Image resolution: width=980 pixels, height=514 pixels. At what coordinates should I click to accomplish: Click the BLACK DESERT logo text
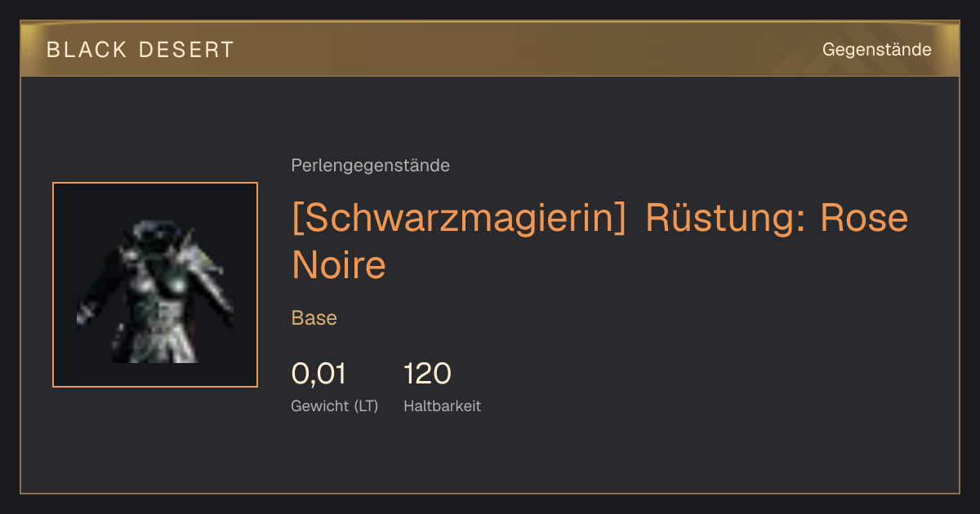coord(140,50)
